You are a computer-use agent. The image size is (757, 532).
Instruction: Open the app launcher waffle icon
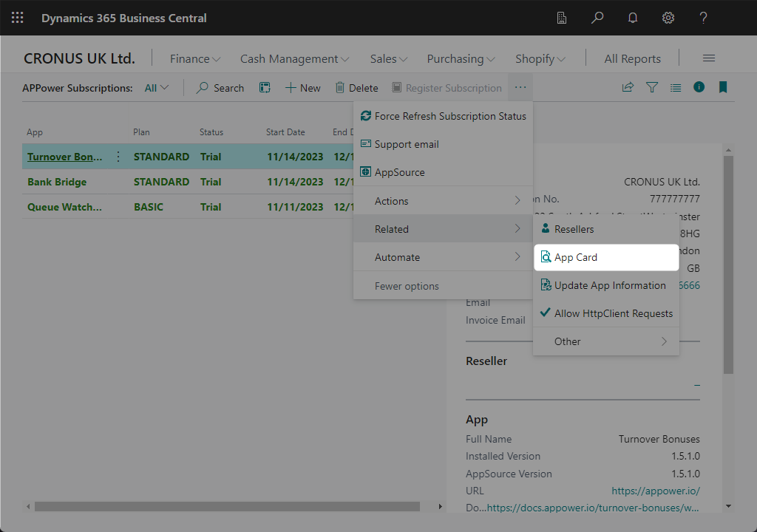tap(17, 18)
